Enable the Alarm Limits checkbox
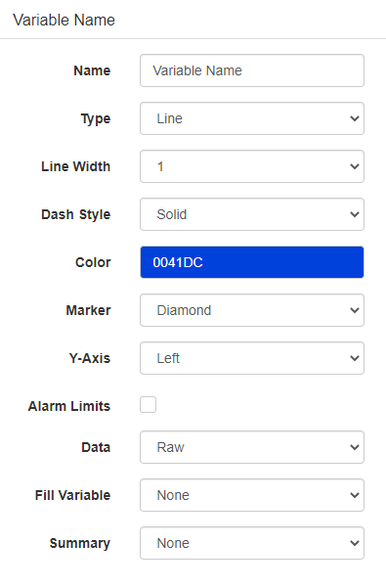This screenshot has height=588, width=386. click(x=148, y=405)
